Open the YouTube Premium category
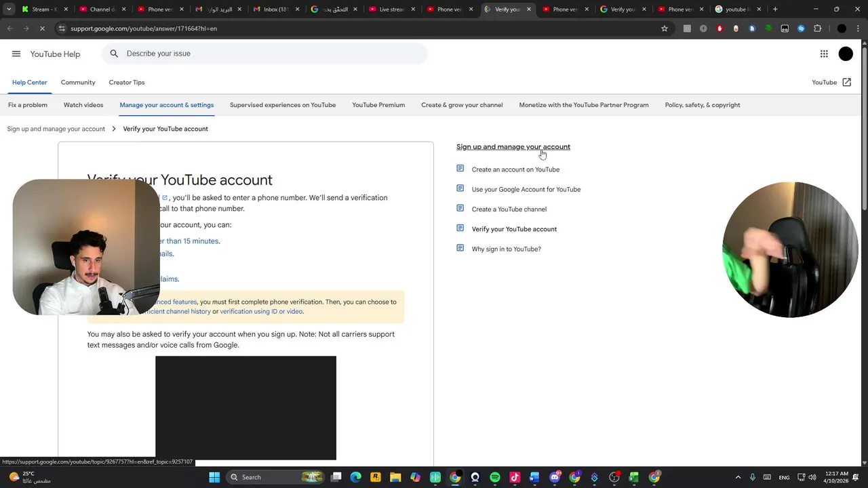 coord(378,105)
